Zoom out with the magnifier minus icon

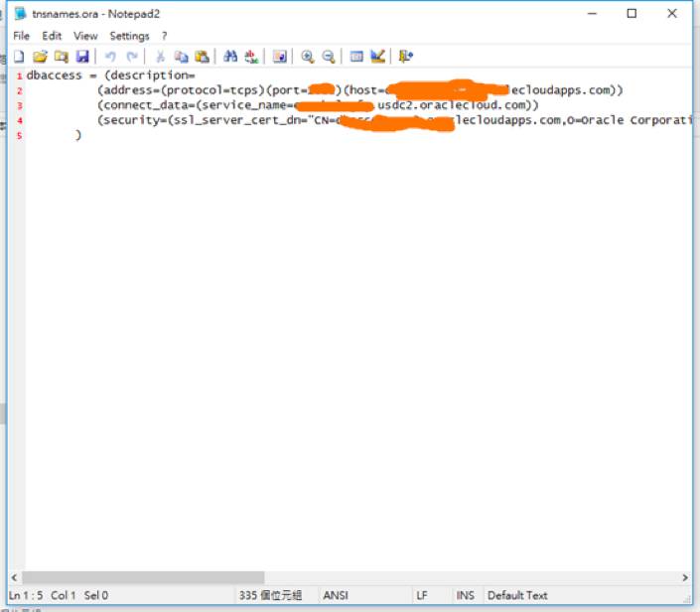[329, 57]
